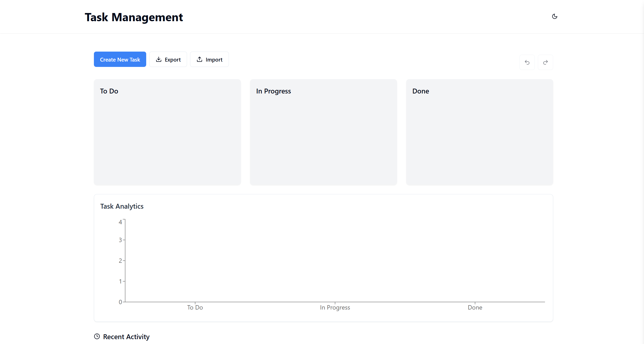Expand the Recent Activity section

(x=126, y=337)
